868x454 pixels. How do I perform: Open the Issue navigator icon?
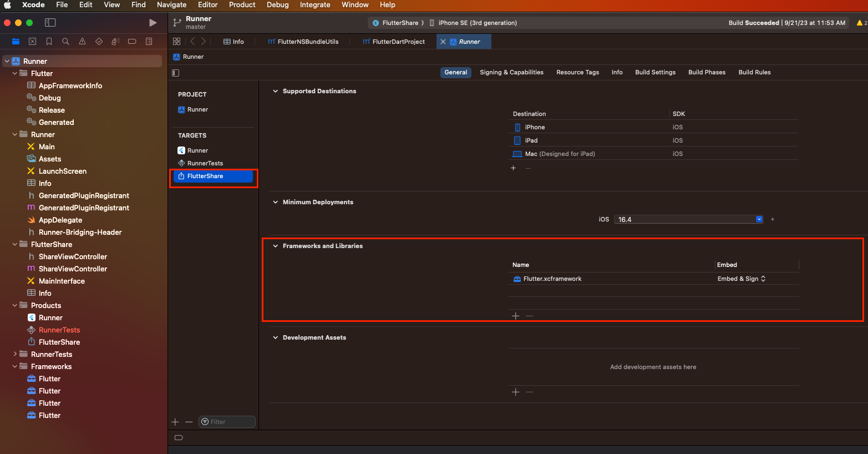82,41
